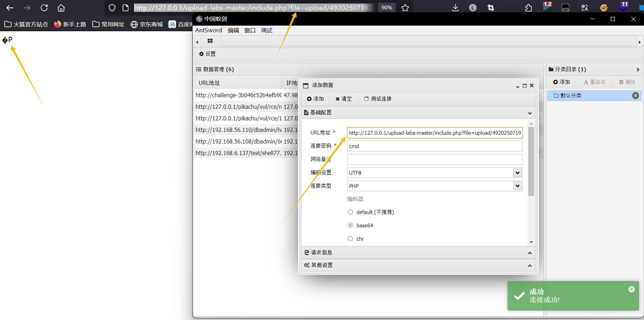Click 删除 in the category panel
644x320 pixels.
click(627, 82)
